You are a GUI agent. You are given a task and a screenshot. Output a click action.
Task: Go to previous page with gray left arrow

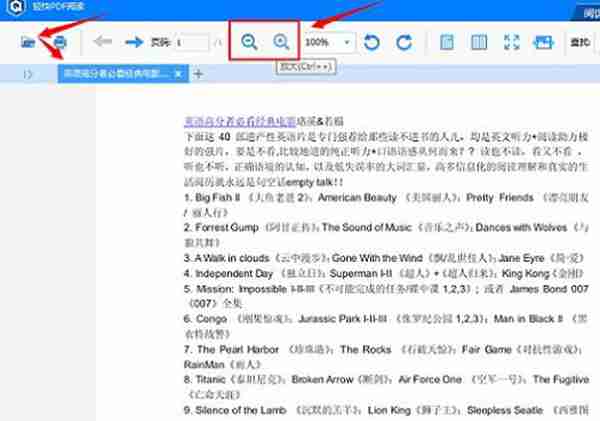point(103,41)
